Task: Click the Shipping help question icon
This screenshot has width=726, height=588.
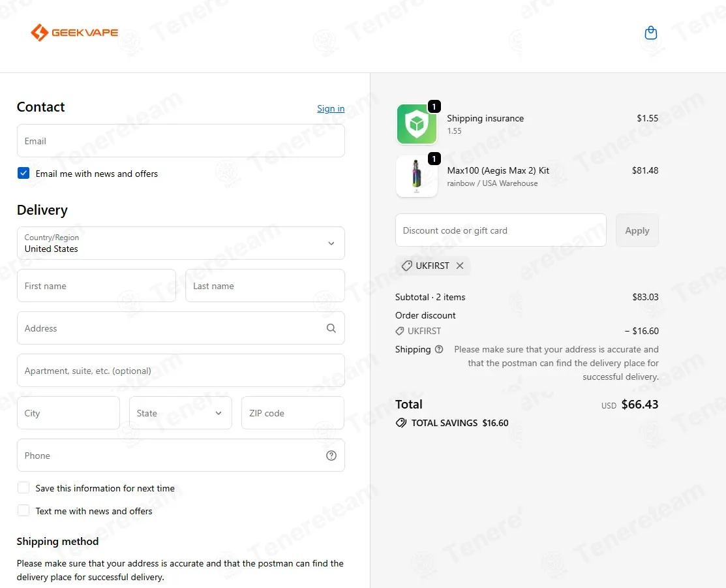Action: (439, 349)
